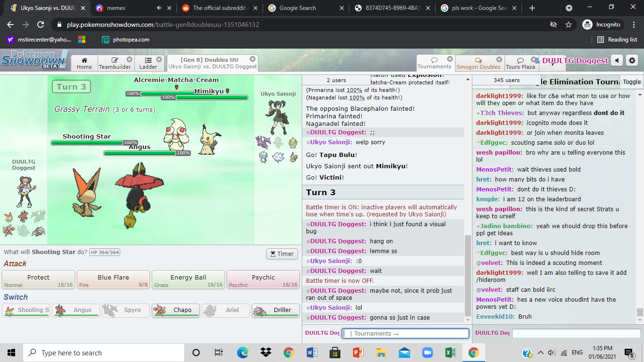644x362 pixels.
Task: Close the Teambuilder tab
Action: pos(129,59)
